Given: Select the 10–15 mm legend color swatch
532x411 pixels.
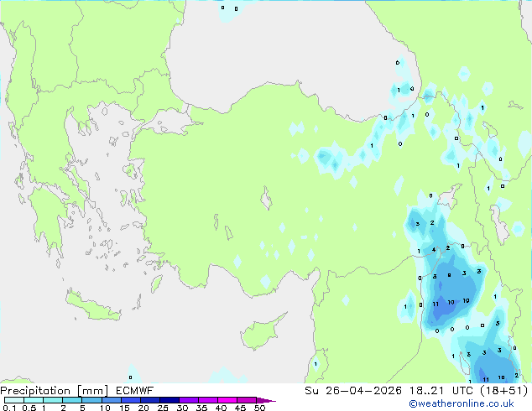Looking at the screenshot, I should (112, 400).
